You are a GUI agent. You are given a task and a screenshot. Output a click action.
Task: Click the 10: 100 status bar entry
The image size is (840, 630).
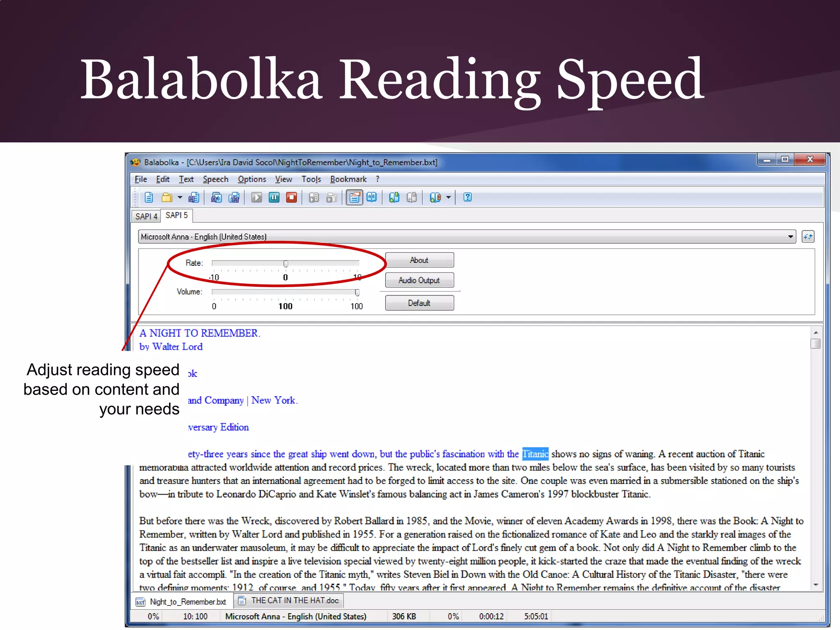[x=195, y=616]
